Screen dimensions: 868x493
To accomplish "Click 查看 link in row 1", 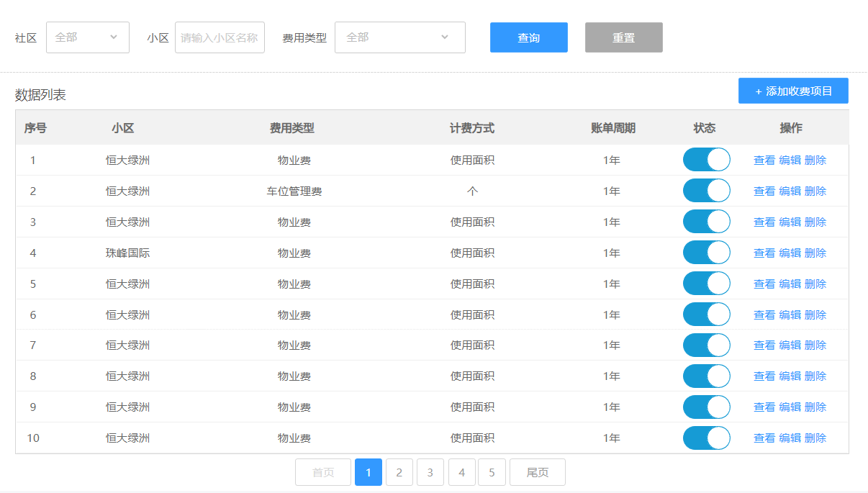I will point(764,160).
